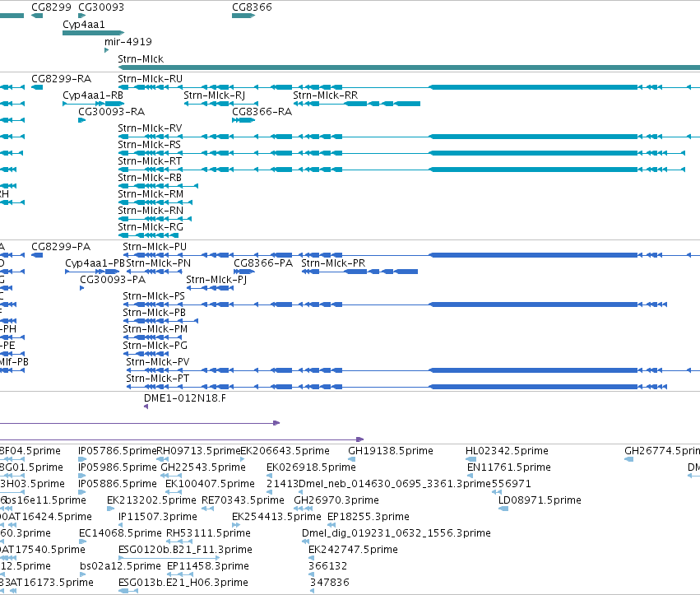Click EST EN11761.5prime
Screen dimensions: 700x595
coord(509,467)
